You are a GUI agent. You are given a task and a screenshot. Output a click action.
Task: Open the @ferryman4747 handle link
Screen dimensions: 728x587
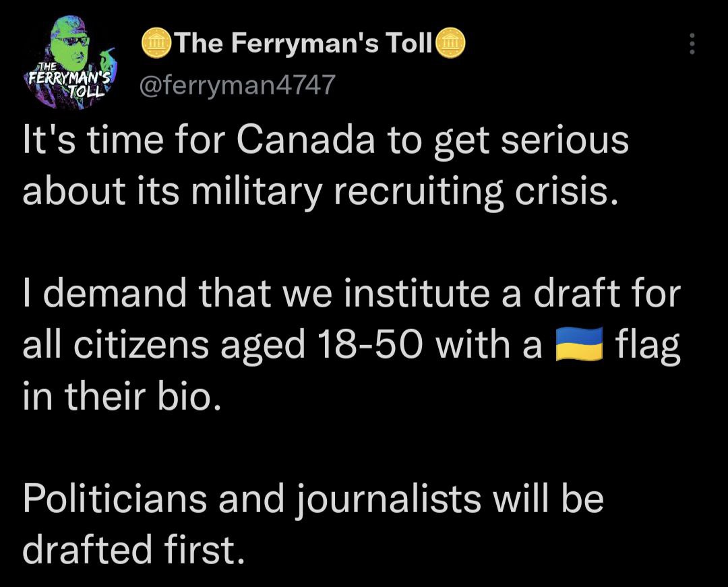(x=237, y=86)
